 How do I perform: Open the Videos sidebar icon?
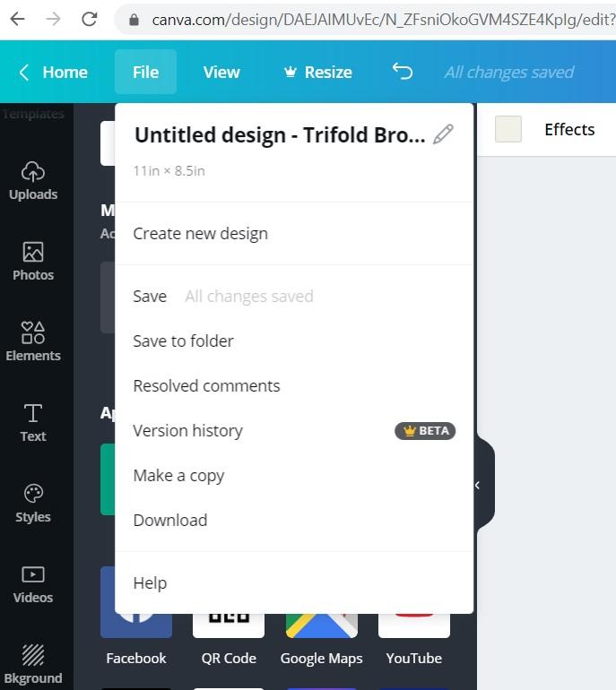[33, 584]
